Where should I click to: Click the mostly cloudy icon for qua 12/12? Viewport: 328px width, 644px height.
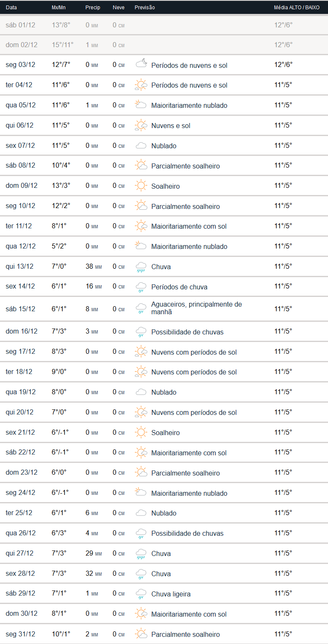click(x=141, y=246)
